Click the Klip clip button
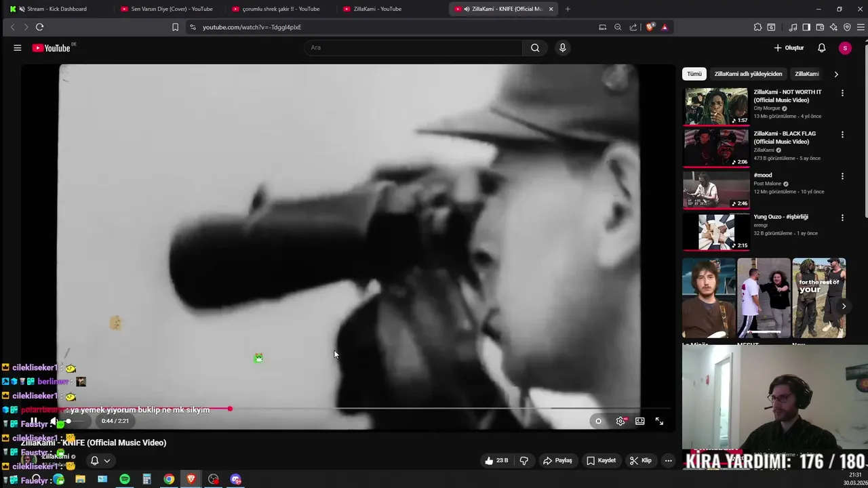This screenshot has height=488, width=868. pyautogui.click(x=641, y=460)
